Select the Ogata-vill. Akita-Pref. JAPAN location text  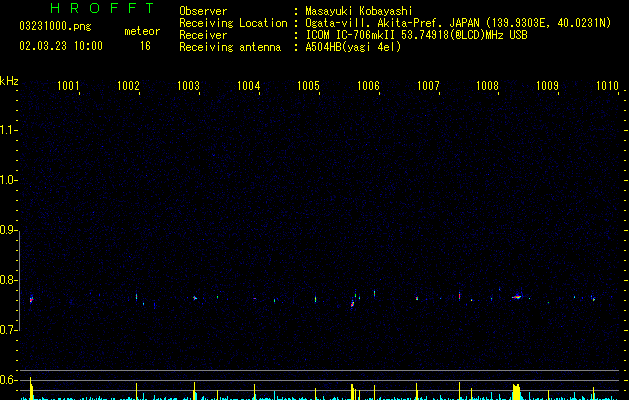(x=458, y=23)
